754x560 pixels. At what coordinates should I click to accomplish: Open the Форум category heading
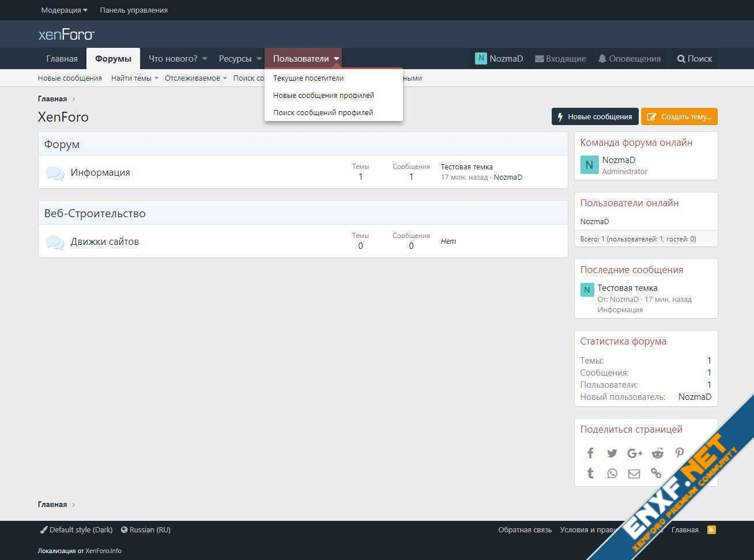click(x=62, y=144)
